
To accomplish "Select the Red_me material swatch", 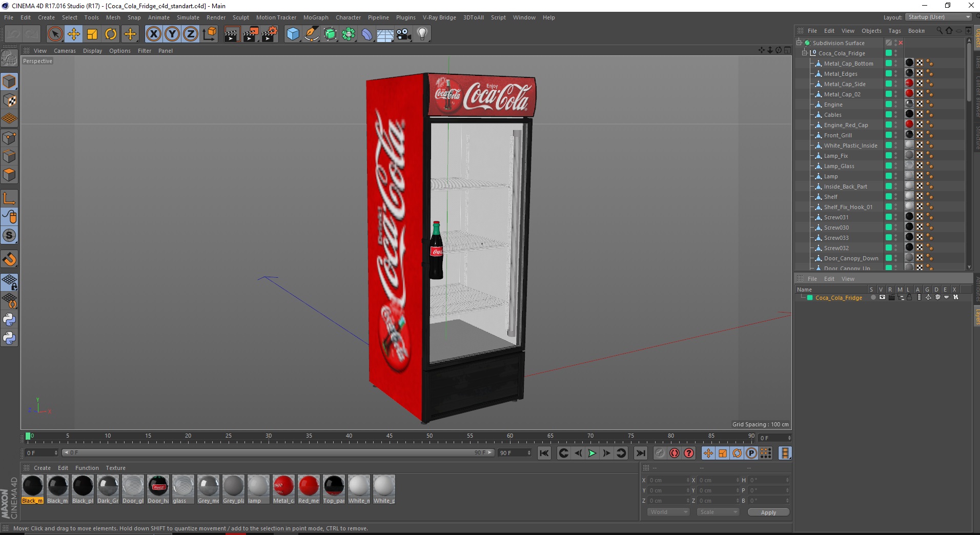I will [x=309, y=489].
